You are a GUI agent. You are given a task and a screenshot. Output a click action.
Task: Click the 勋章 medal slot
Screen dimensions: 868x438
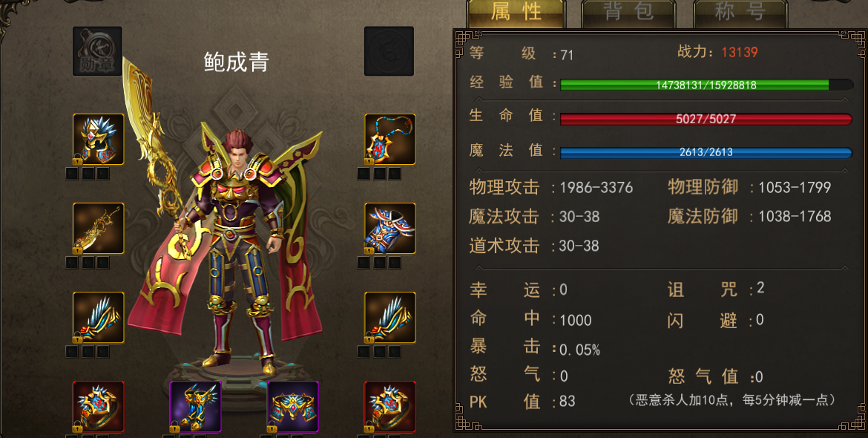click(97, 51)
